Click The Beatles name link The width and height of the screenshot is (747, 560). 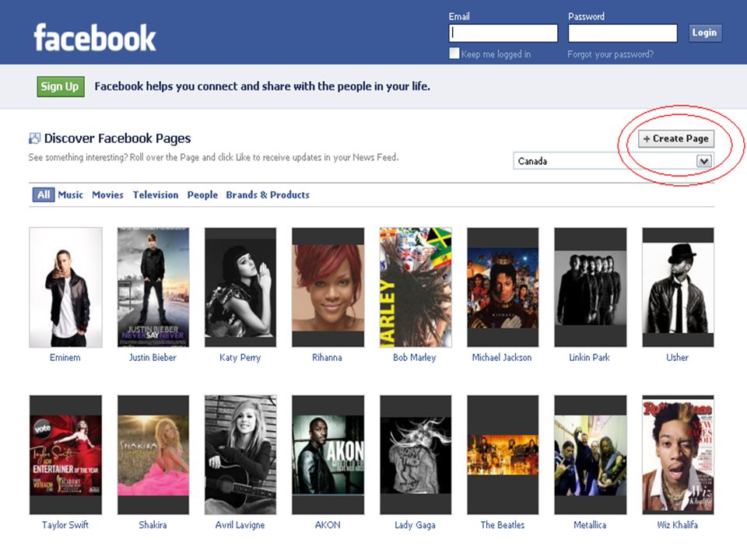tap(503, 525)
